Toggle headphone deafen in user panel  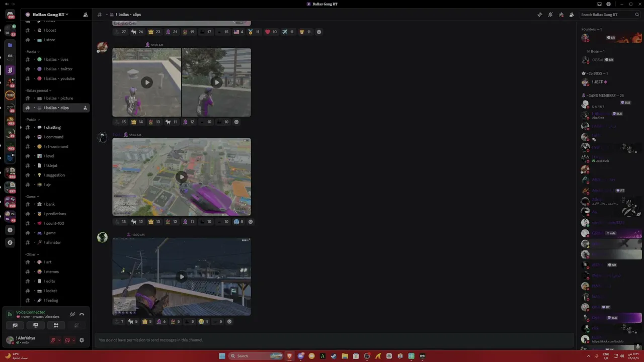coord(67,340)
